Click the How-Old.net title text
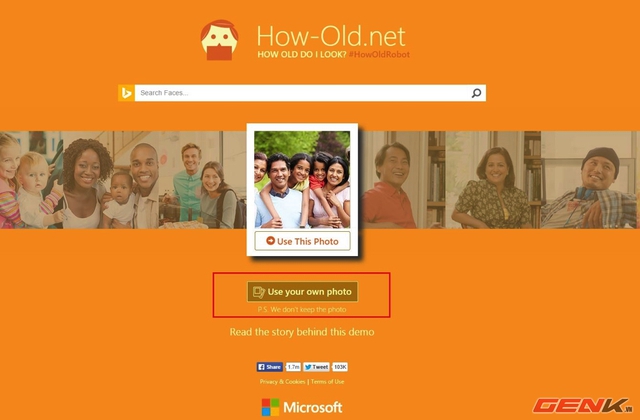Image resolution: width=640 pixels, height=420 pixels. pyautogui.click(x=331, y=36)
